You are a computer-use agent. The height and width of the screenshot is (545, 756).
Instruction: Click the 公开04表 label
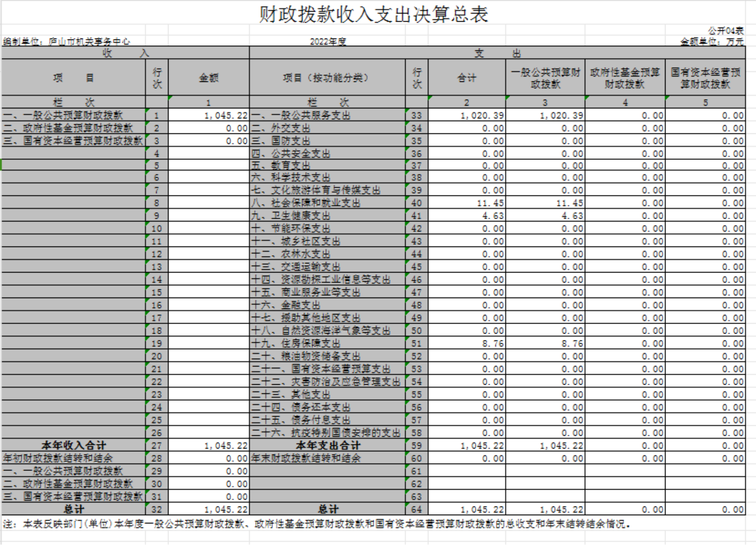726,31
